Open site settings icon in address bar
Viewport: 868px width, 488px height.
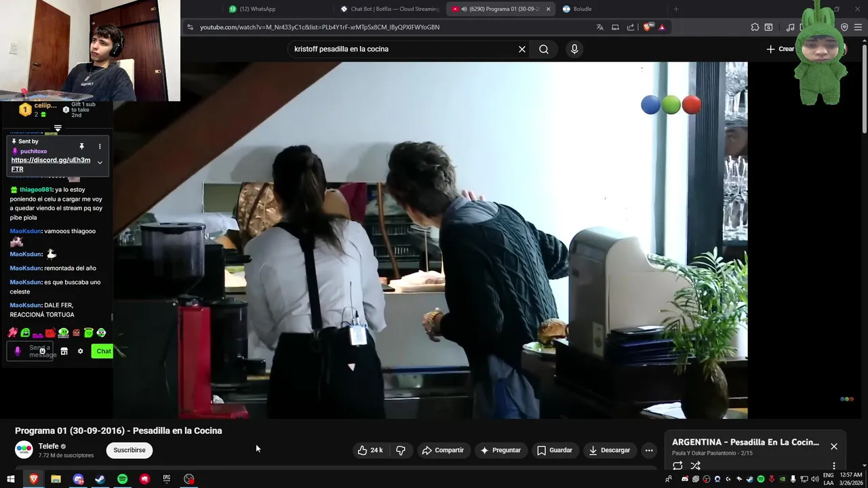191,27
